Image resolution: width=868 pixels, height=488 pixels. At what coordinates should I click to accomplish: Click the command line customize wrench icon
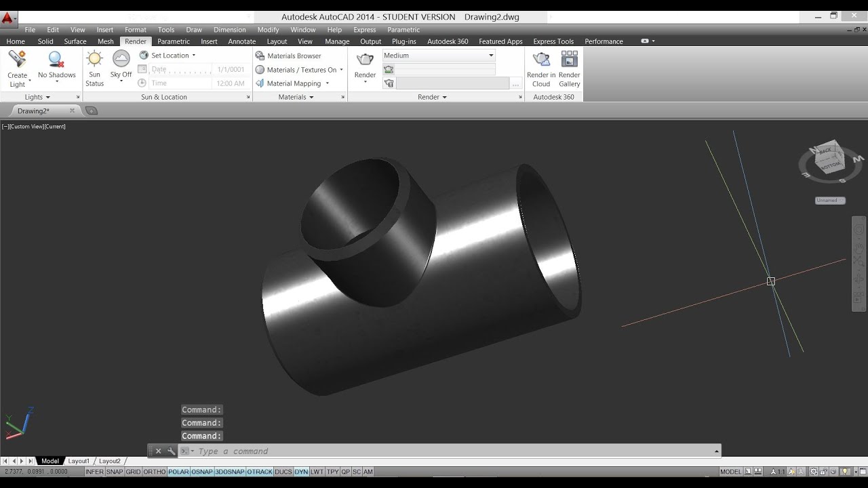171,451
